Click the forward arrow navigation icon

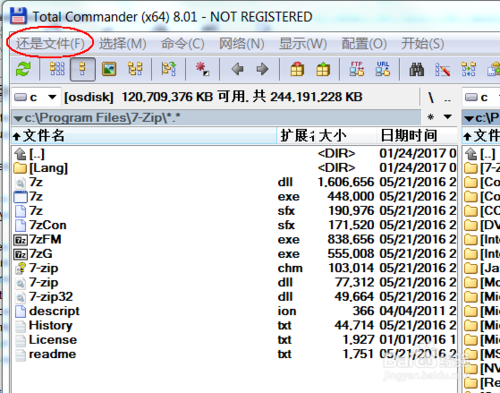[262, 69]
